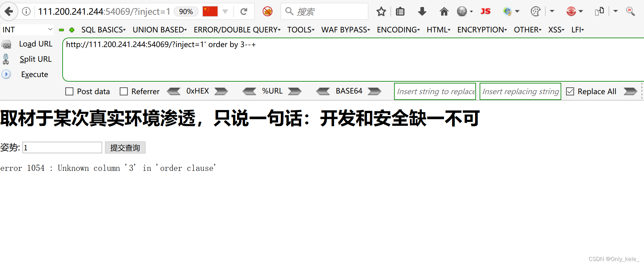Click the browser back arrow button
This screenshot has height=265, width=644.
9,12
